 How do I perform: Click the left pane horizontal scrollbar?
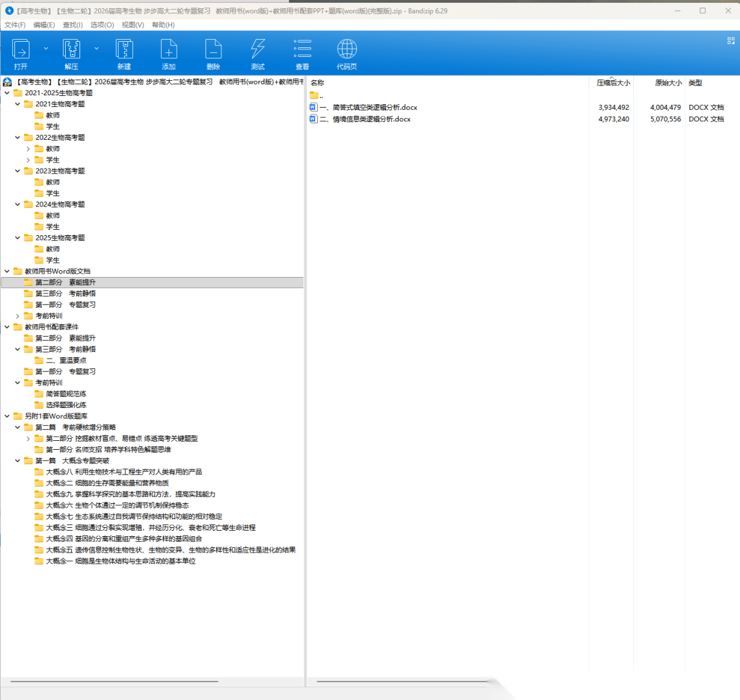coord(114,681)
